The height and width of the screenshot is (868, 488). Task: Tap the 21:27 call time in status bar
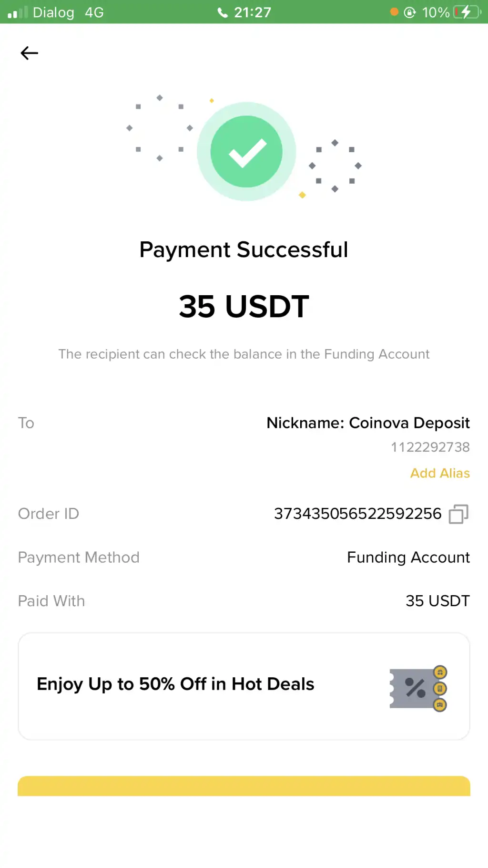pyautogui.click(x=253, y=12)
